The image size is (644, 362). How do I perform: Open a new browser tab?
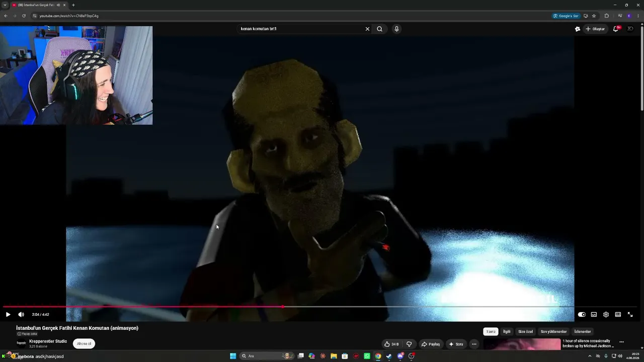73,5
